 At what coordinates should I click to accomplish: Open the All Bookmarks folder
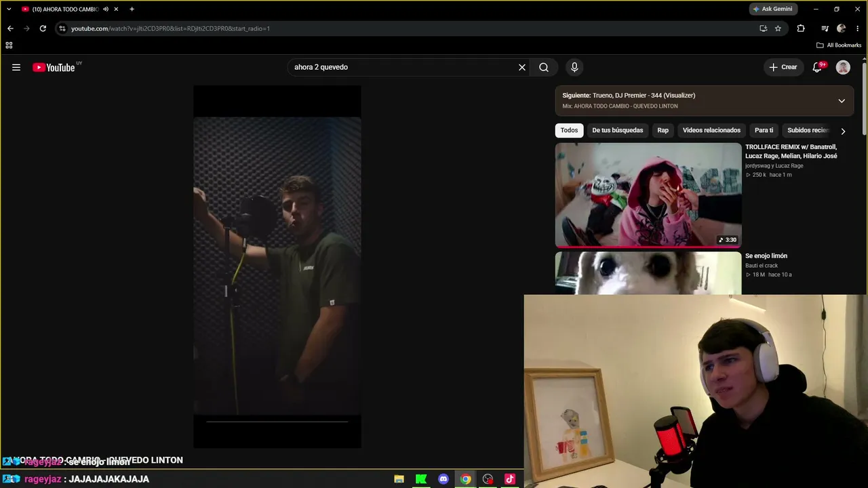[839, 45]
